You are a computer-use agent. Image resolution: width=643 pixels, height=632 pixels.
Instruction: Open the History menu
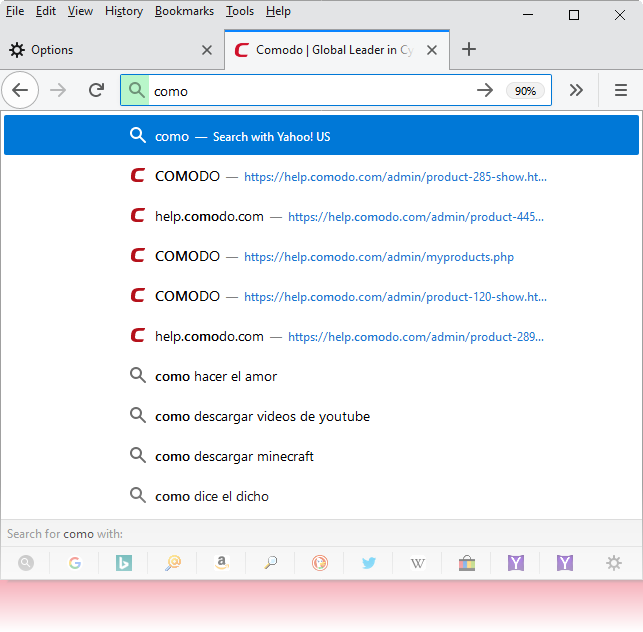coord(124,11)
